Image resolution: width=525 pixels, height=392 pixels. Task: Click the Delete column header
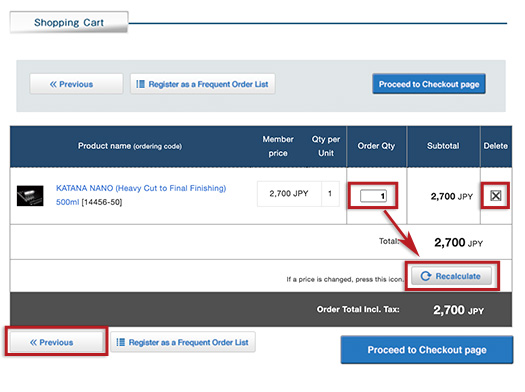tap(496, 146)
